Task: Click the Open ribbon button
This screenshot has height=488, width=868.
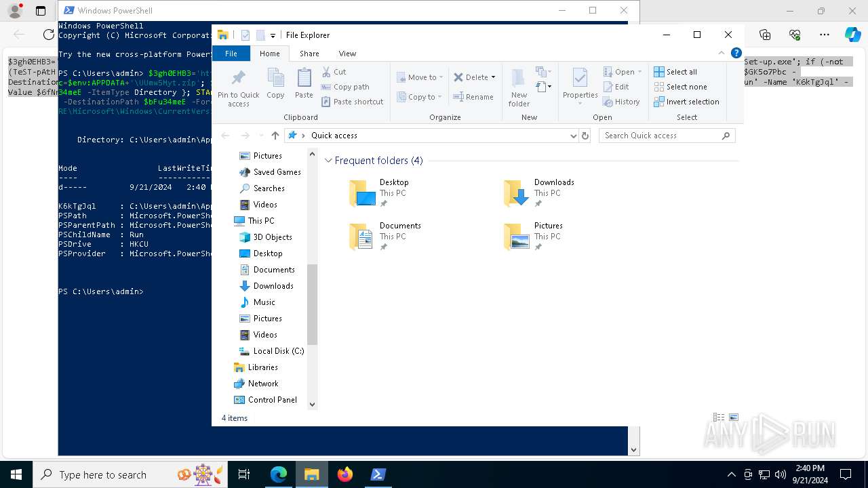Action: [622, 72]
